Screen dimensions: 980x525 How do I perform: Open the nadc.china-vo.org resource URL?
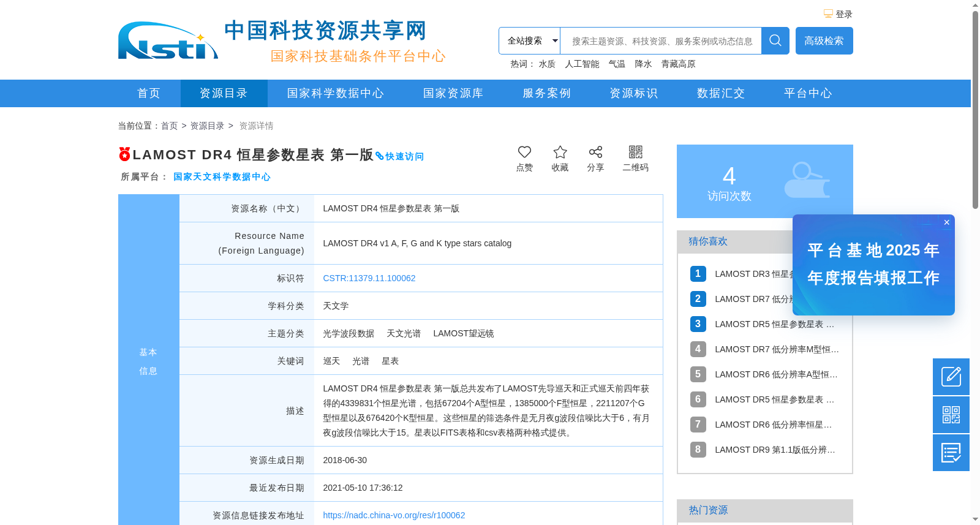point(394,515)
